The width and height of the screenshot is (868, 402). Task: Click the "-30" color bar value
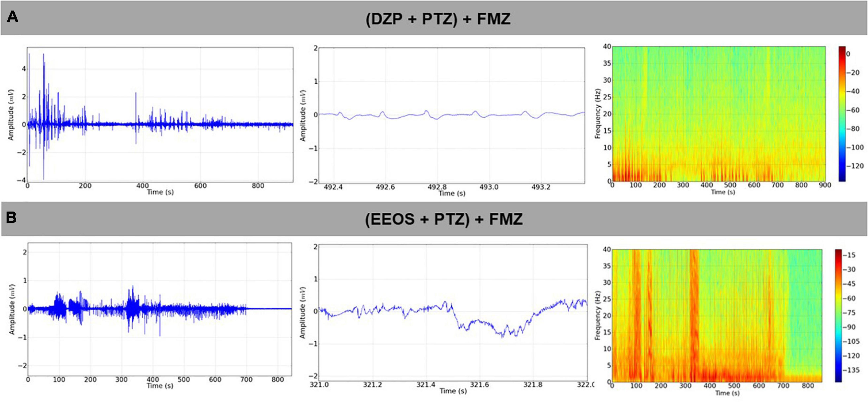click(x=850, y=270)
